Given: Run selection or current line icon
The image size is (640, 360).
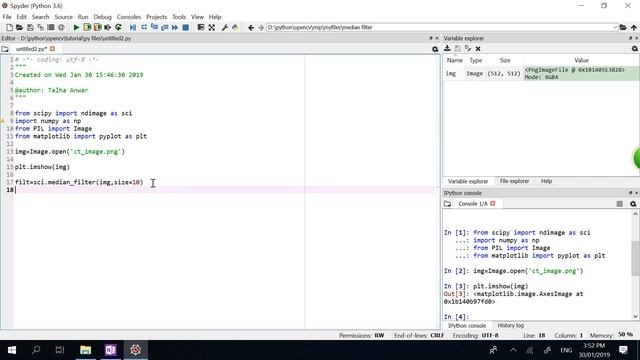Looking at the screenshot, I should (107, 27).
